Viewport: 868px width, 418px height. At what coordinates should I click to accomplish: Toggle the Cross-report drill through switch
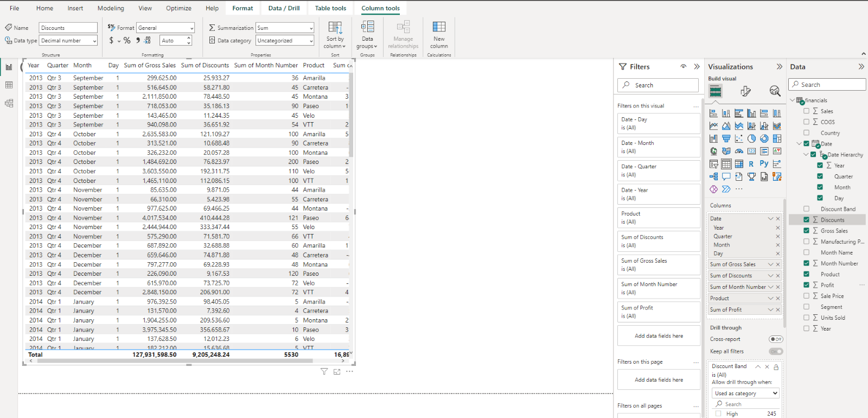tap(776, 339)
